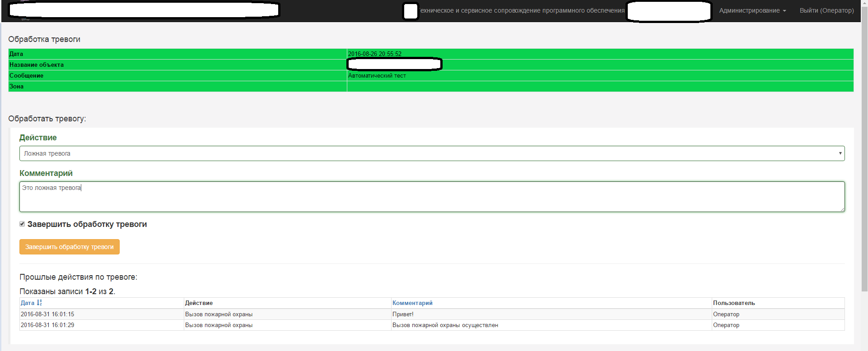Click the Автоматический тест message cell

coord(377,75)
